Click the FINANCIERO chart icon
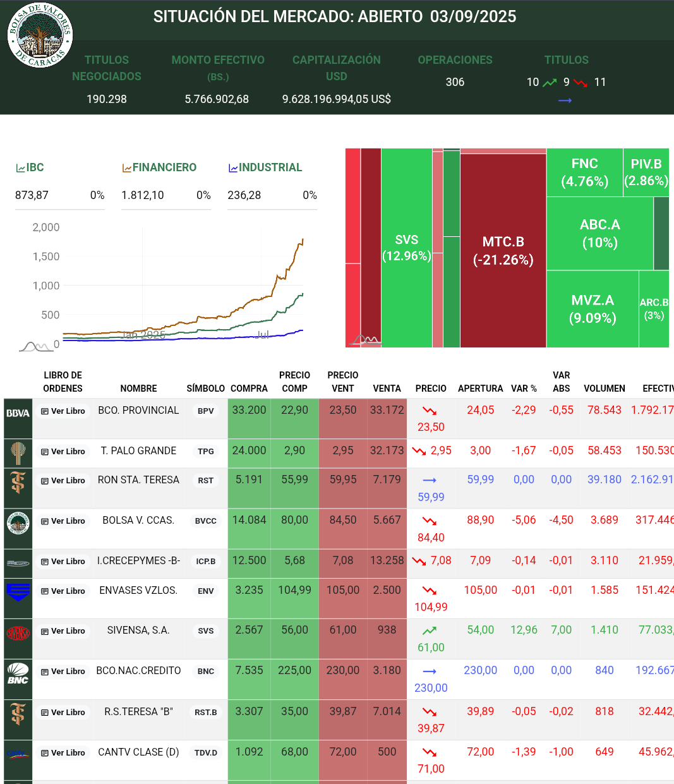This screenshot has height=784, width=674. [127, 168]
